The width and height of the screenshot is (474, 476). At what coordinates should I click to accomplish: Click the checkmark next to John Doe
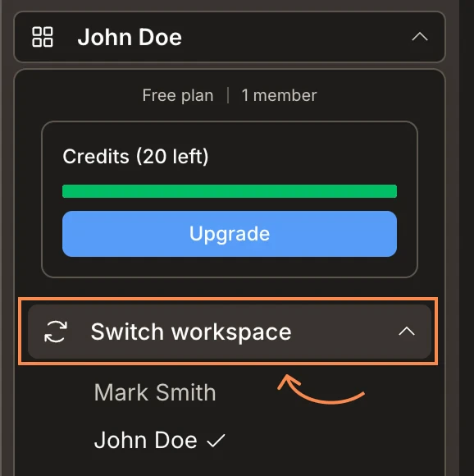click(x=216, y=441)
